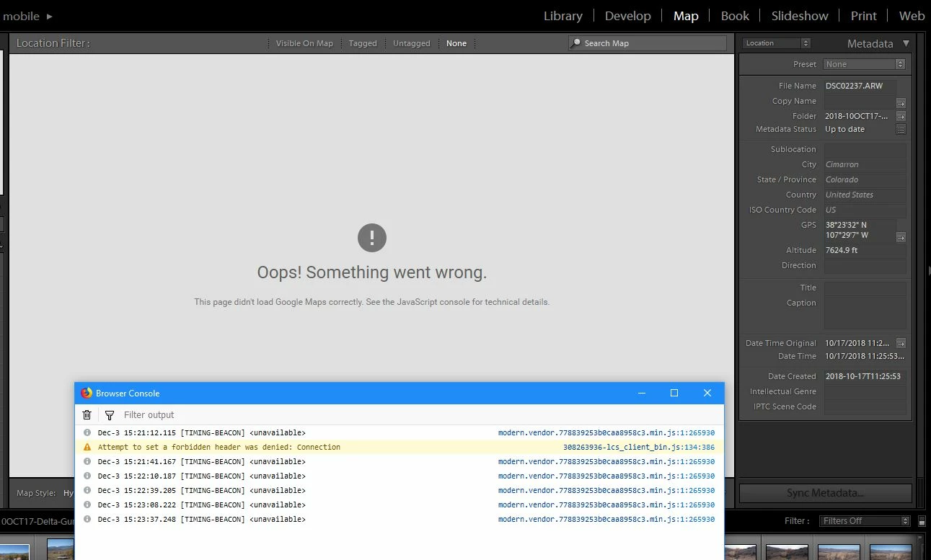Click the funnel filter icon in Browser Console
931x560 pixels.
(110, 415)
